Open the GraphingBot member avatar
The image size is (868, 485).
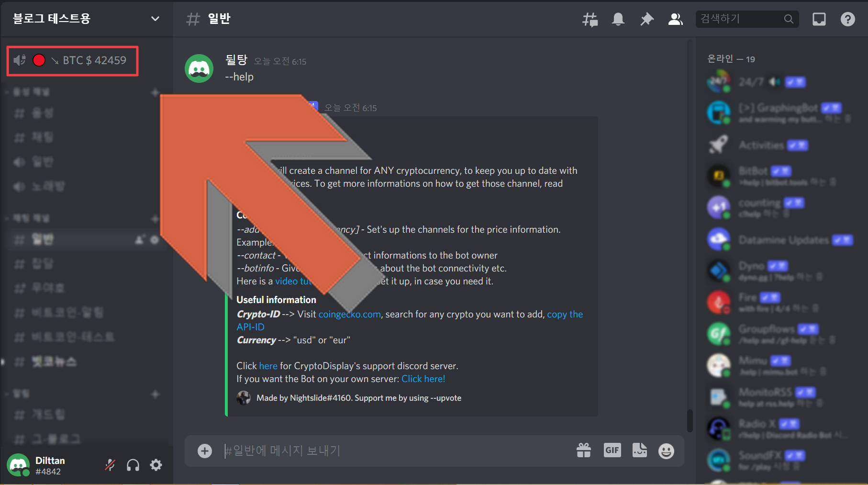719,113
